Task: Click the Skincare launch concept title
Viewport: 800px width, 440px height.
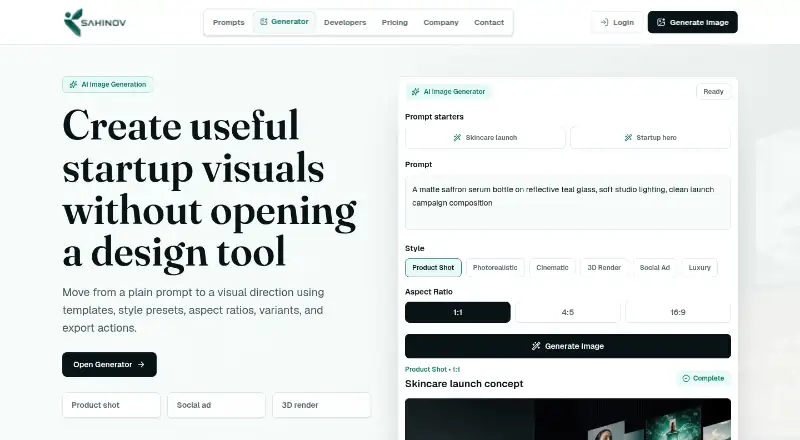Action: [464, 384]
